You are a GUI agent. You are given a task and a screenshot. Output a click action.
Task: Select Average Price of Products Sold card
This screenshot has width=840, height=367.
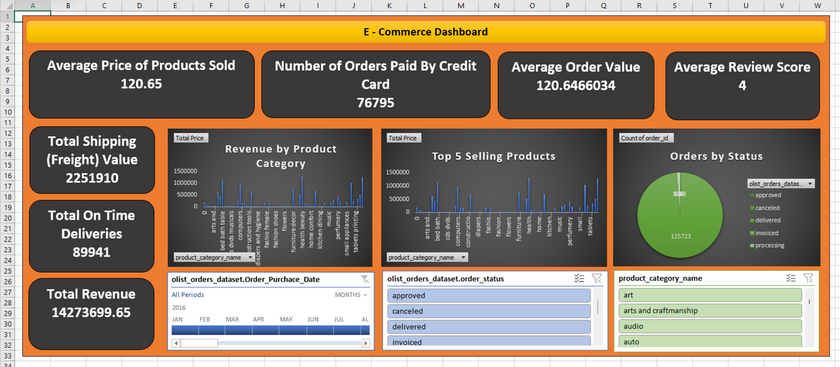(x=141, y=84)
